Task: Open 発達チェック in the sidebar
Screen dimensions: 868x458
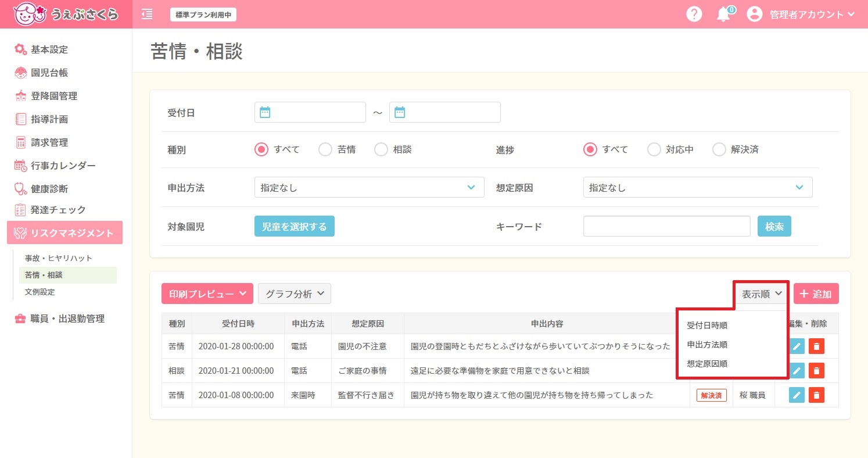Action: (x=50, y=210)
